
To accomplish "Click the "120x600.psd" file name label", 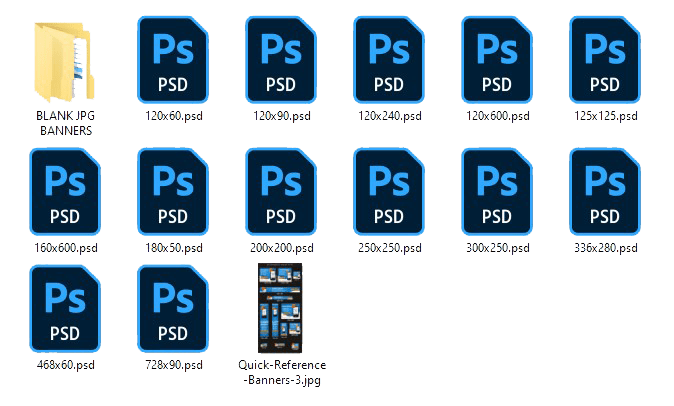I will [498, 116].
